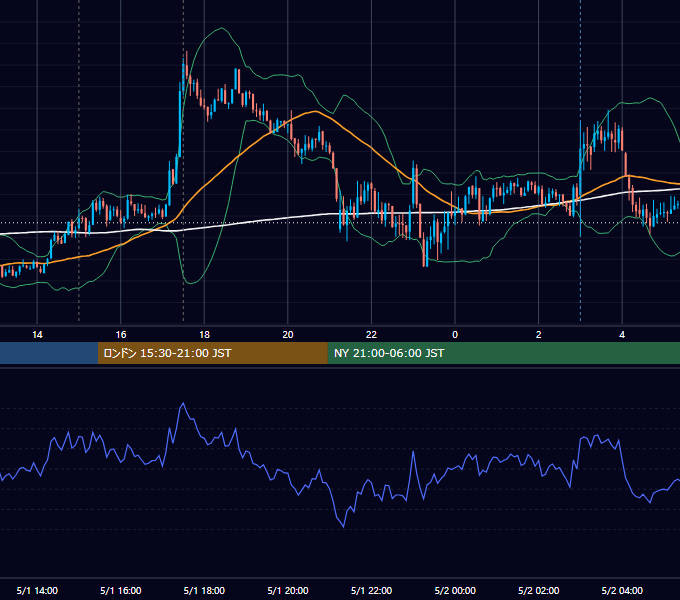The image size is (680, 600).
Task: Click the 5/2 02:00 label on indicator axis
Action: coord(538,590)
